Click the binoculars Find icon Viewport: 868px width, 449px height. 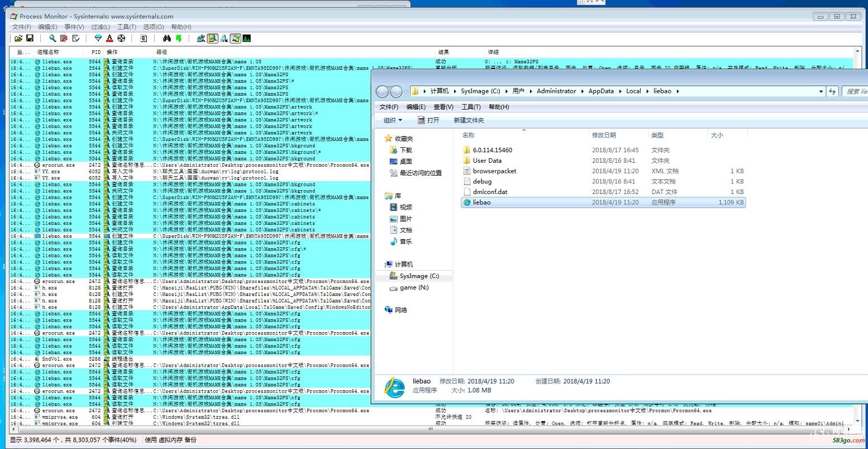[x=166, y=39]
